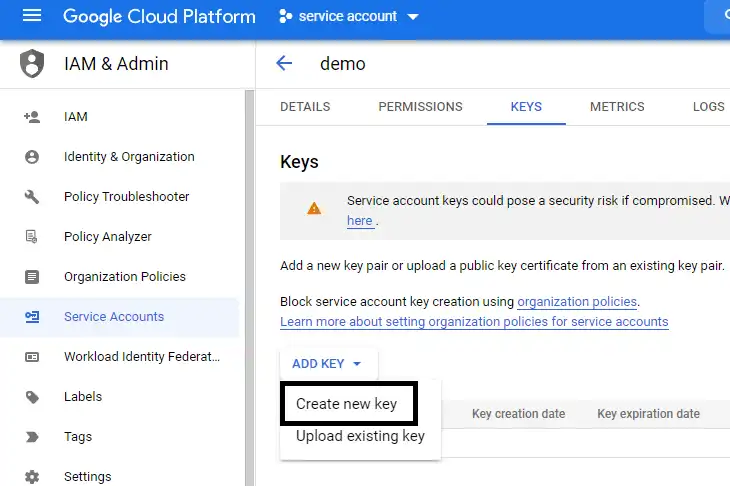The image size is (730, 486).
Task: Click the Tags arrow-shaped icon
Action: [x=32, y=437]
